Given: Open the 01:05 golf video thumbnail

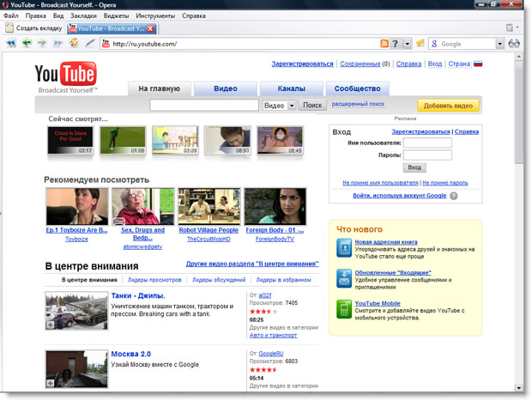Looking at the screenshot, I should pos(123,140).
